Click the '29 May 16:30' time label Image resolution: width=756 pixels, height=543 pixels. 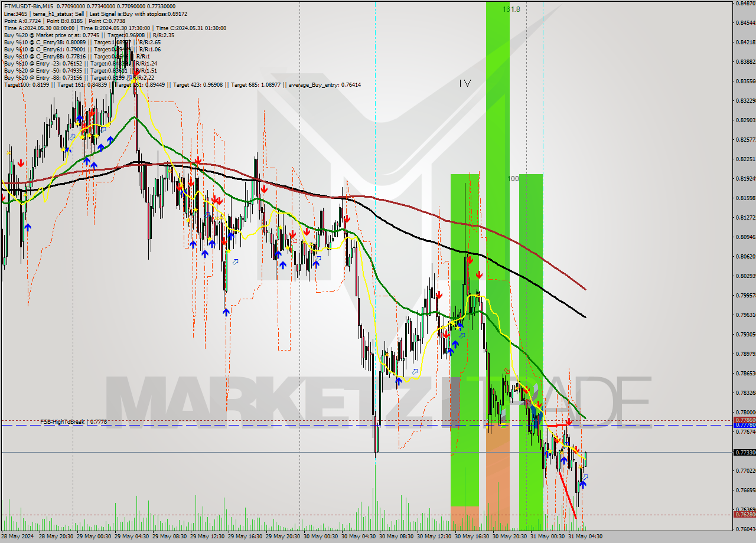pos(246,537)
